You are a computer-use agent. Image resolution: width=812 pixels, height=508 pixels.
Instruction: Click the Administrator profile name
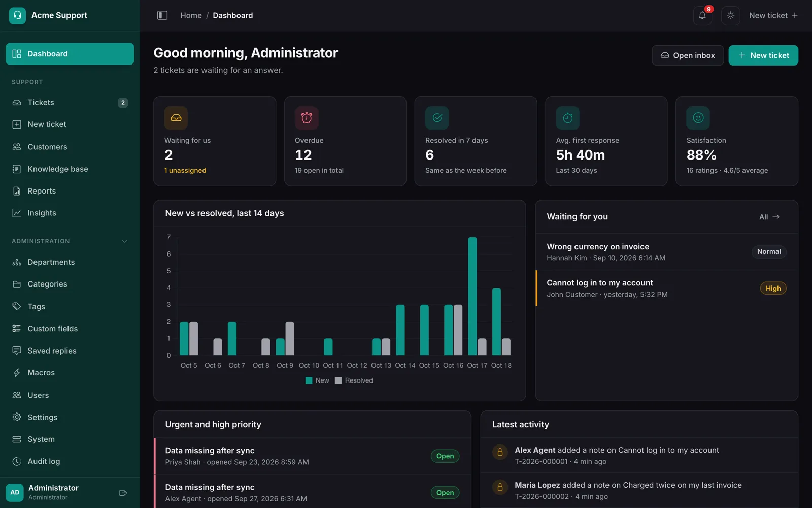point(53,488)
